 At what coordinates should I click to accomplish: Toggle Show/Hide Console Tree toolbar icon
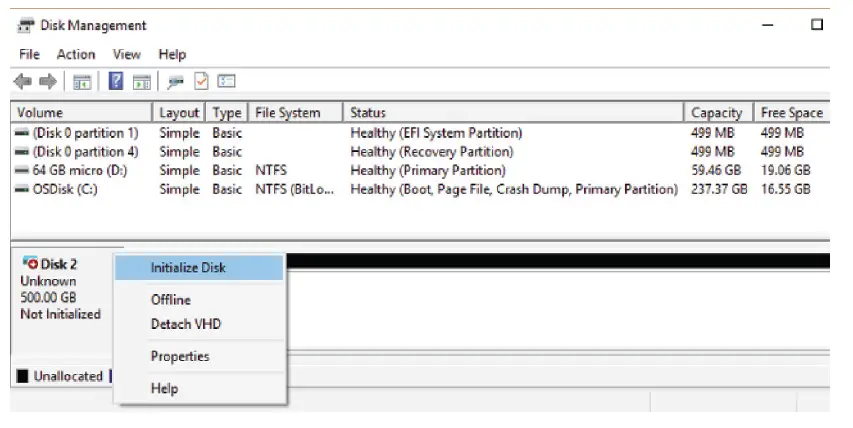pyautogui.click(x=82, y=82)
